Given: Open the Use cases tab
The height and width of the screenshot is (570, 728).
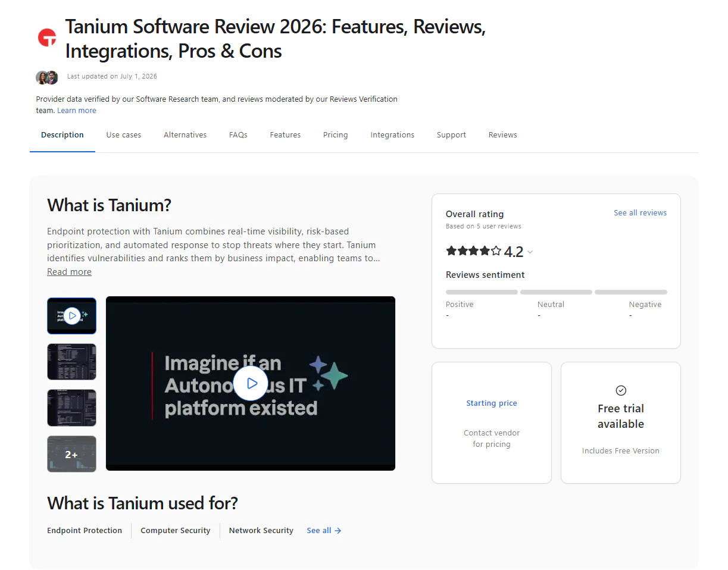Looking at the screenshot, I should (x=124, y=135).
